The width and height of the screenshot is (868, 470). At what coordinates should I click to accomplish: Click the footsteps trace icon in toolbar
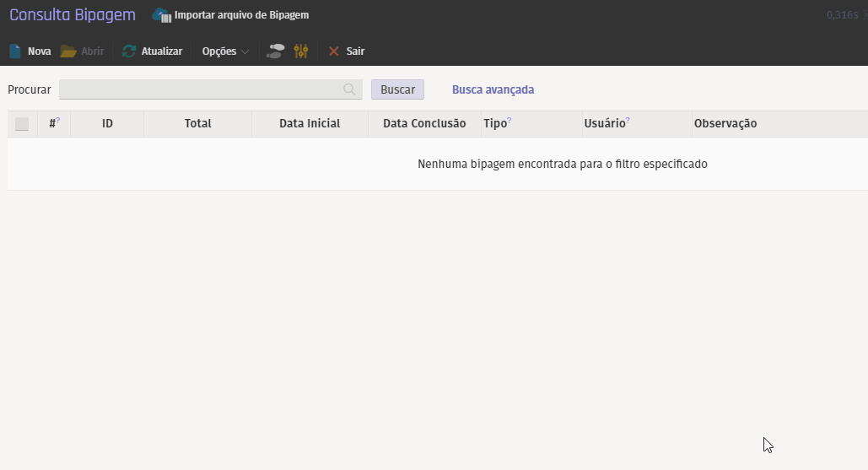pos(275,51)
